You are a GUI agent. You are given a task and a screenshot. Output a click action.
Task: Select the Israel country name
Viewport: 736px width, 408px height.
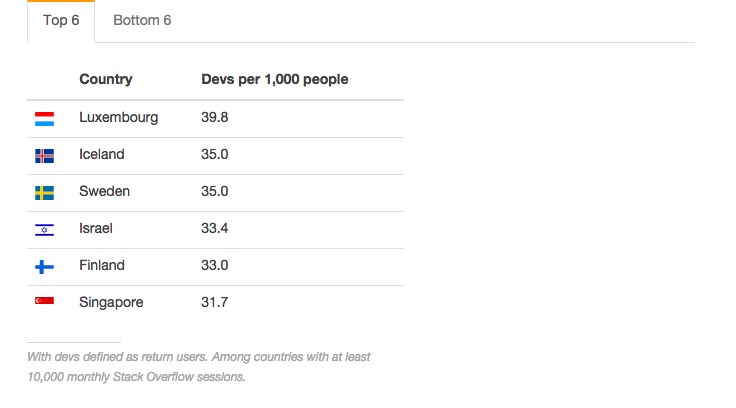96,229
